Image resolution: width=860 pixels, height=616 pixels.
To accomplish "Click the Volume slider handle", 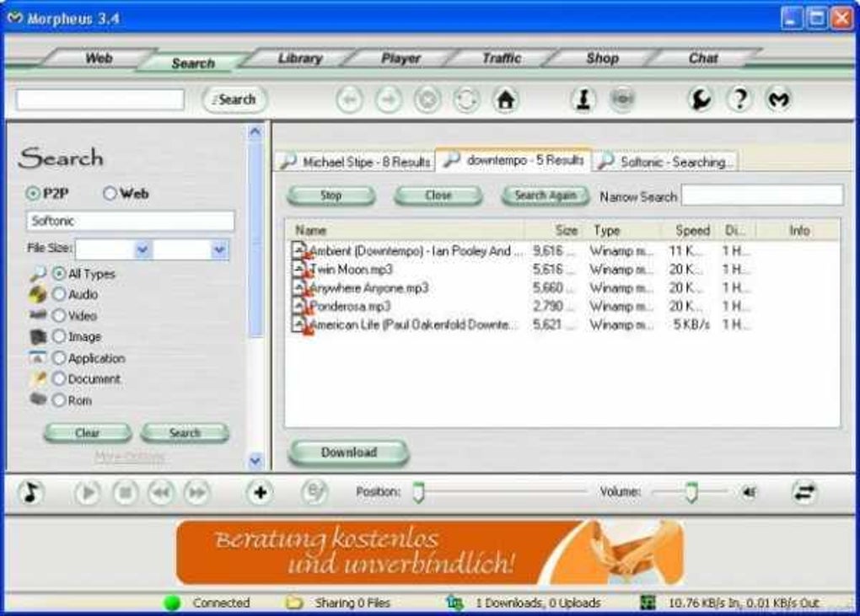I will coord(691,492).
